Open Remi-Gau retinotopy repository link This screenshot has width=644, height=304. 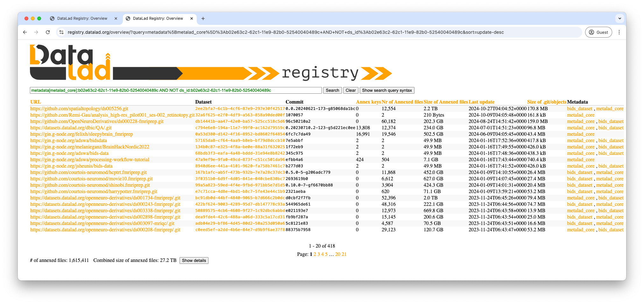click(112, 115)
